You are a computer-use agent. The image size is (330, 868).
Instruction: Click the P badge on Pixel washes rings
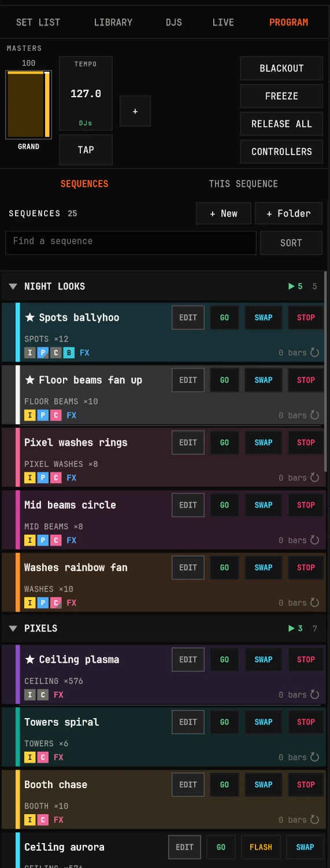[43, 478]
